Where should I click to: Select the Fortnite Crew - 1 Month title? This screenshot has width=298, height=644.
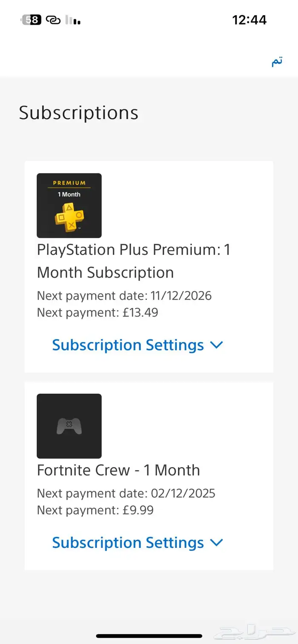[x=118, y=470]
